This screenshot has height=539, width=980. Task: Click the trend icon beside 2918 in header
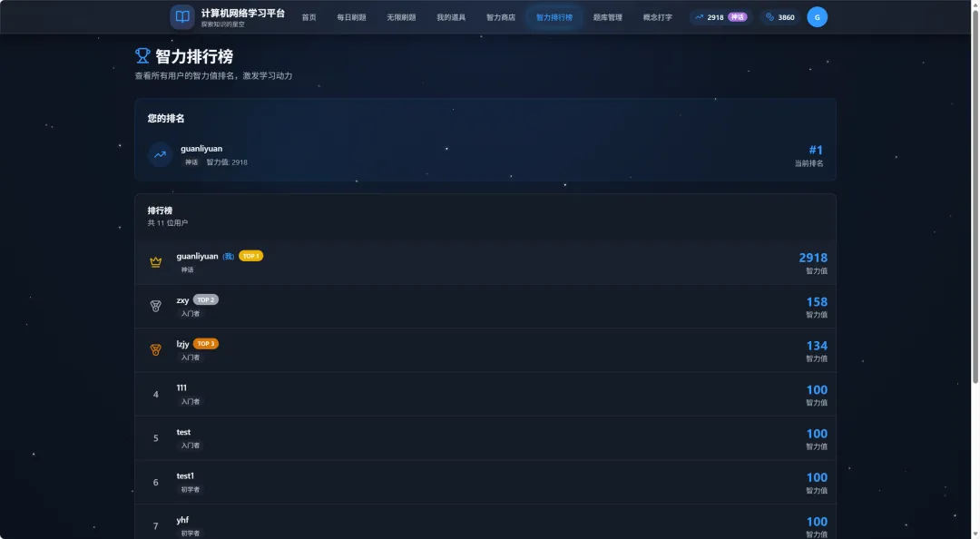(699, 17)
